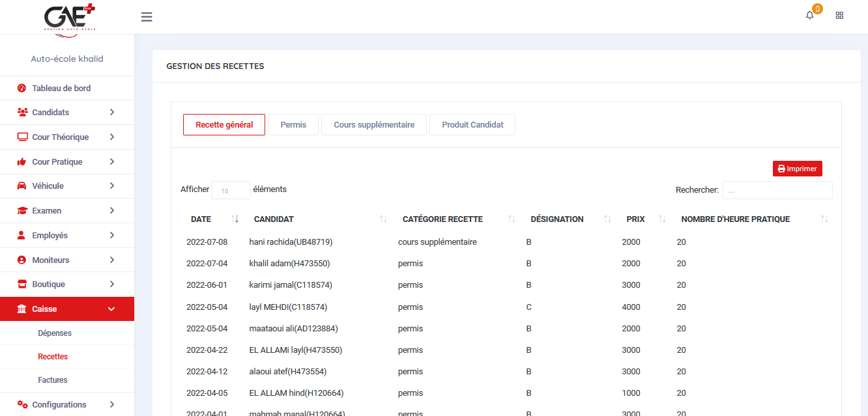Open the apps grid icon

(839, 15)
